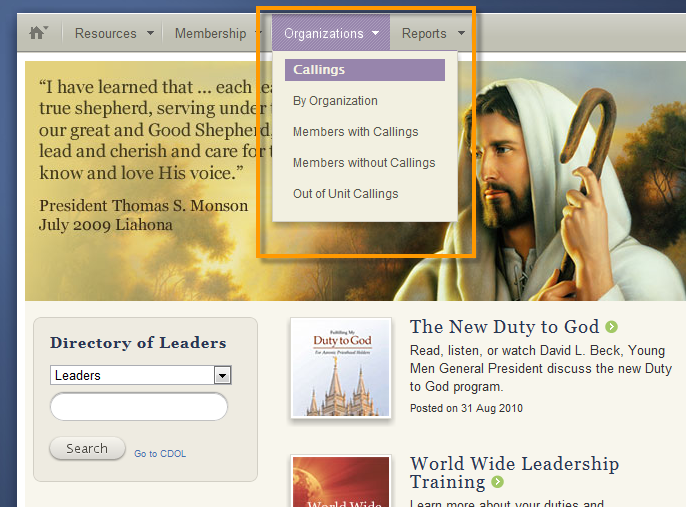Choose Members with Callings
The height and width of the screenshot is (507, 686).
coord(356,132)
